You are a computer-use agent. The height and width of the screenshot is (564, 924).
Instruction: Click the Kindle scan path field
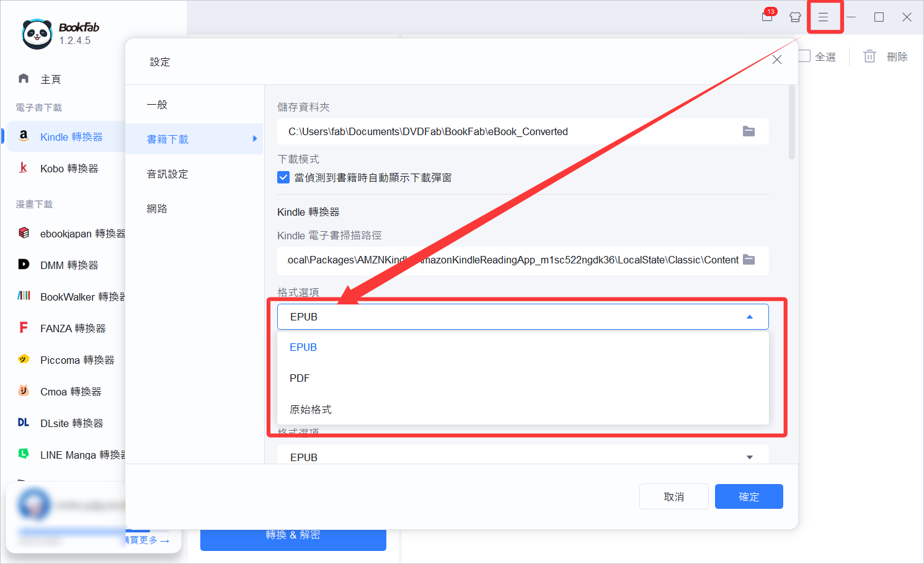[523, 260]
